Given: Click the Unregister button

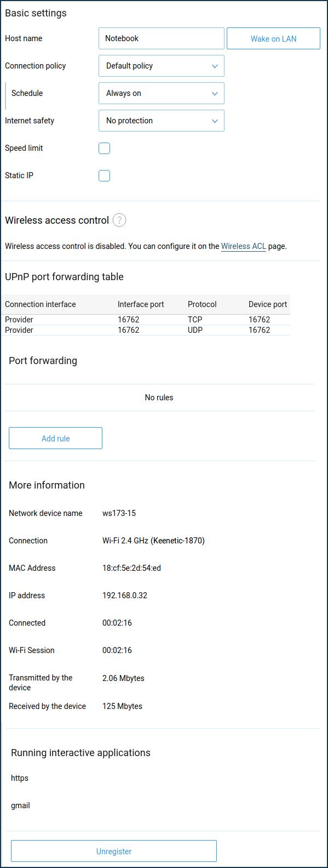Looking at the screenshot, I should tap(114, 851).
